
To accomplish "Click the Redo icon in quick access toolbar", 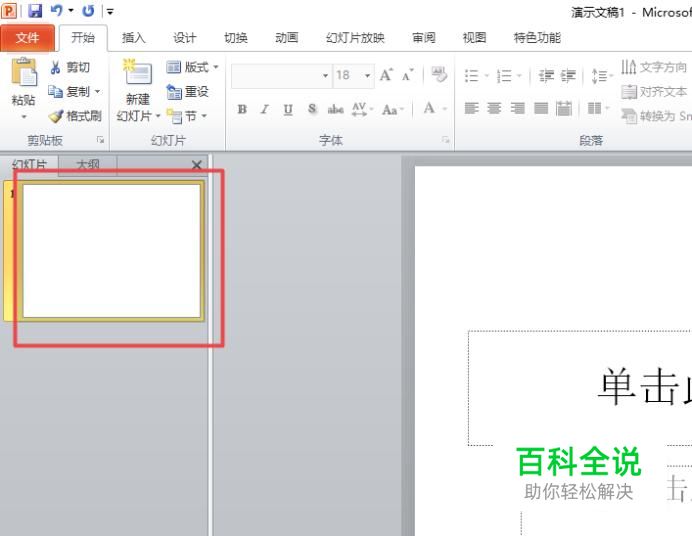I will click(88, 11).
